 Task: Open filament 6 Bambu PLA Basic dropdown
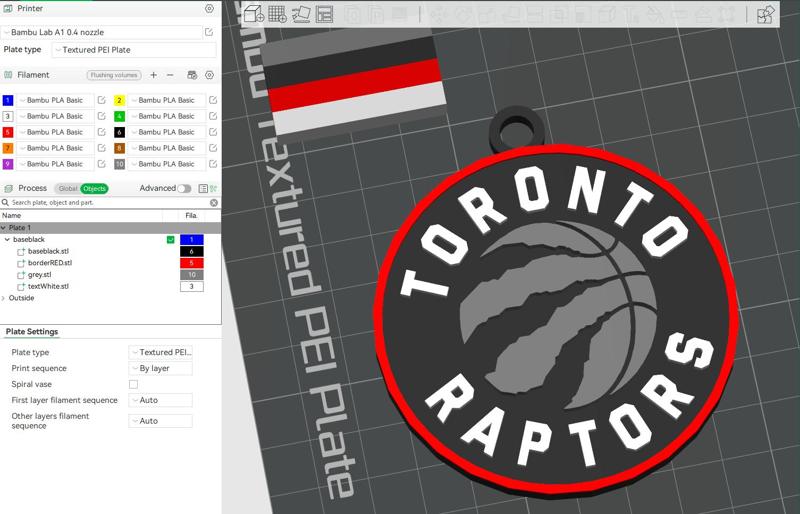167,132
